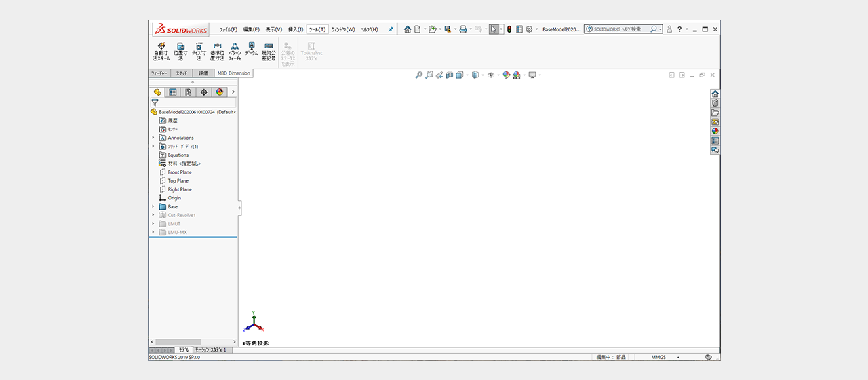Open the ConfigurationManager tab icon

tap(188, 92)
